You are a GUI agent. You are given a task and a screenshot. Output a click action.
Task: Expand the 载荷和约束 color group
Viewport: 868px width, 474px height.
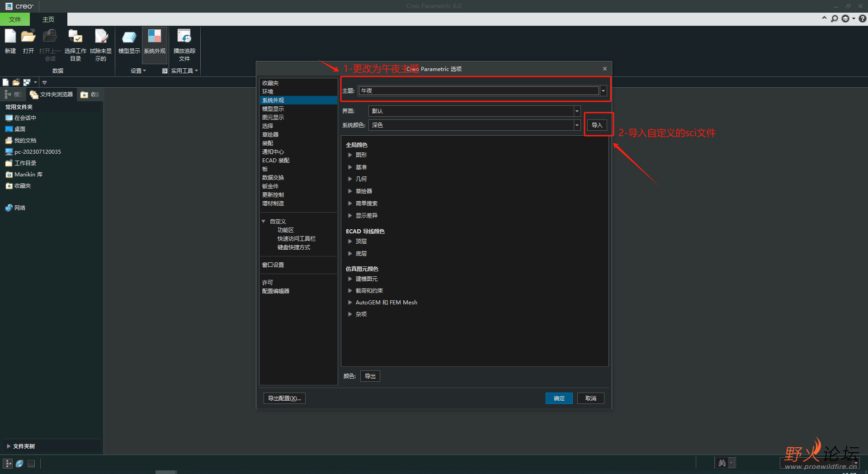tap(350, 291)
